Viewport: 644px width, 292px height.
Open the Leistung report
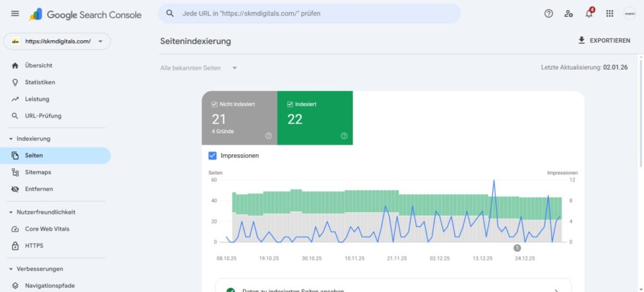click(x=55, y=99)
